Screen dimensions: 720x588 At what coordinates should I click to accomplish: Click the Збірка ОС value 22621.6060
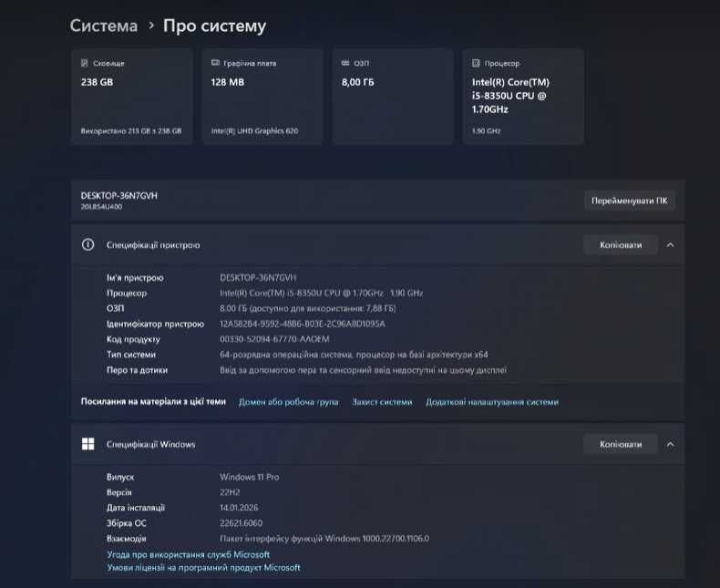pos(242,523)
